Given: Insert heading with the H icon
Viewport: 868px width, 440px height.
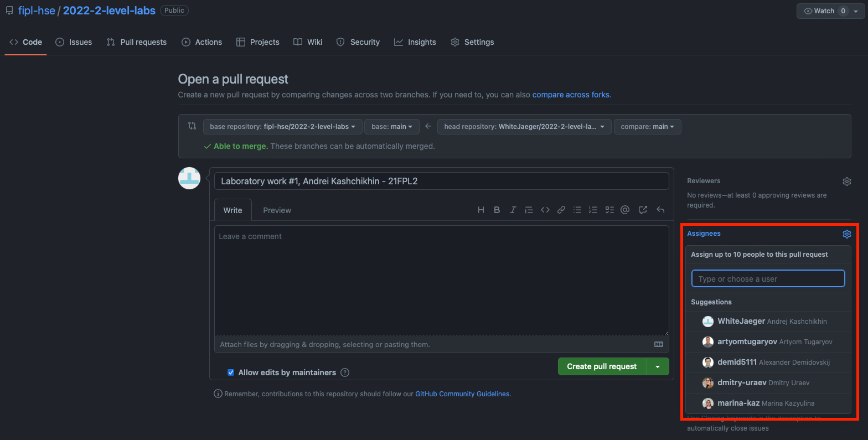Looking at the screenshot, I should pyautogui.click(x=481, y=210).
